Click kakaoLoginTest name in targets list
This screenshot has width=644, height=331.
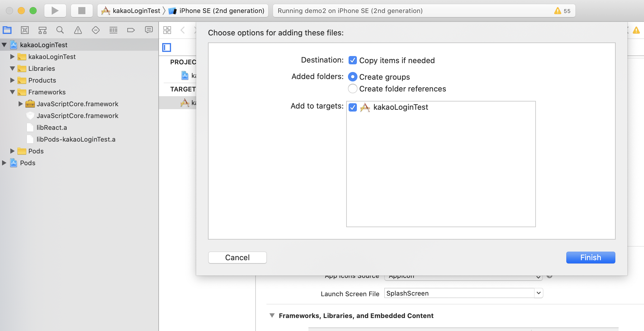(x=401, y=107)
